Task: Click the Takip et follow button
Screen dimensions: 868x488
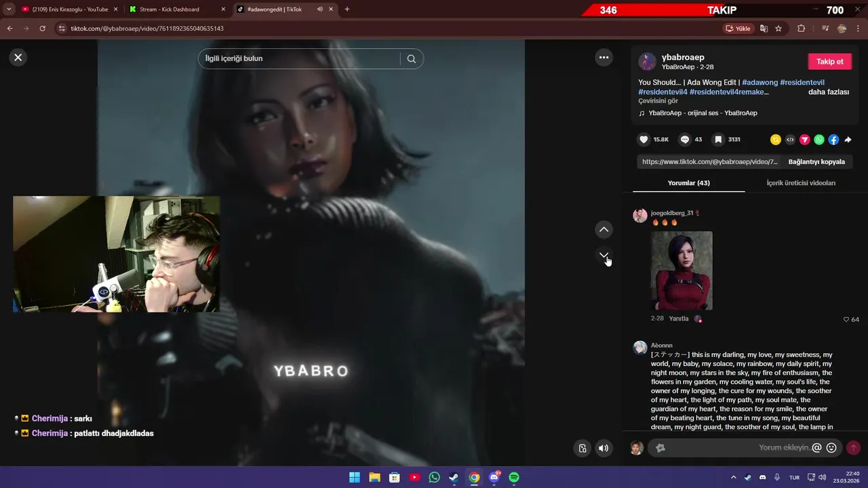Action: (x=829, y=62)
